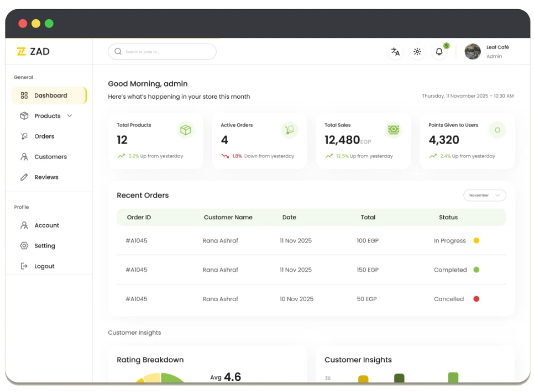
Task: Go to Orders in the sidebar
Action: click(x=44, y=137)
